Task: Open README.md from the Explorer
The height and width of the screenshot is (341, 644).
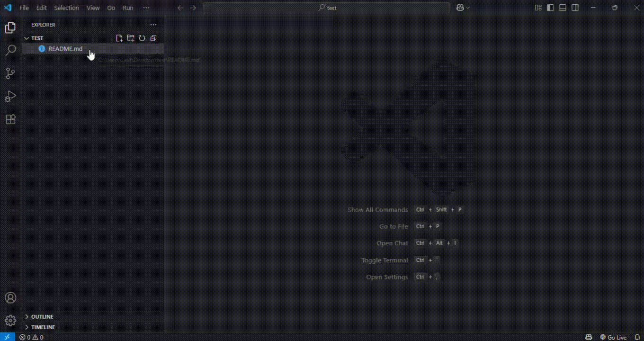Action: tap(93, 49)
